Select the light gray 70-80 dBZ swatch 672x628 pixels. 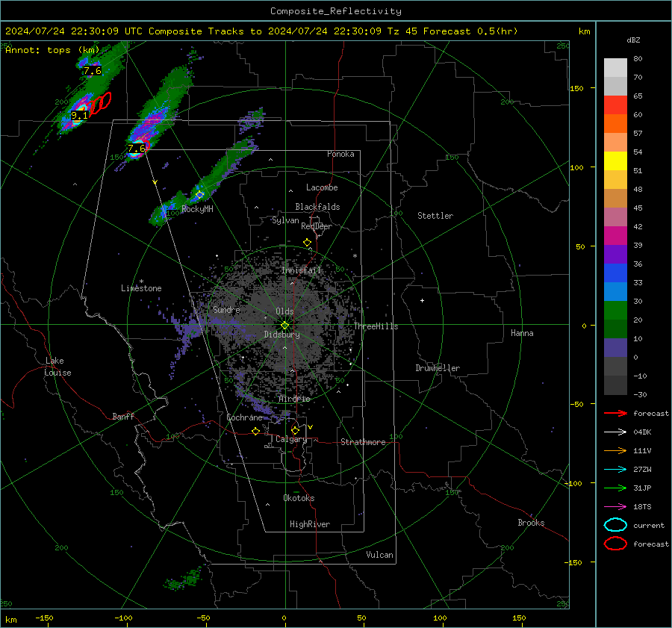tap(615, 68)
